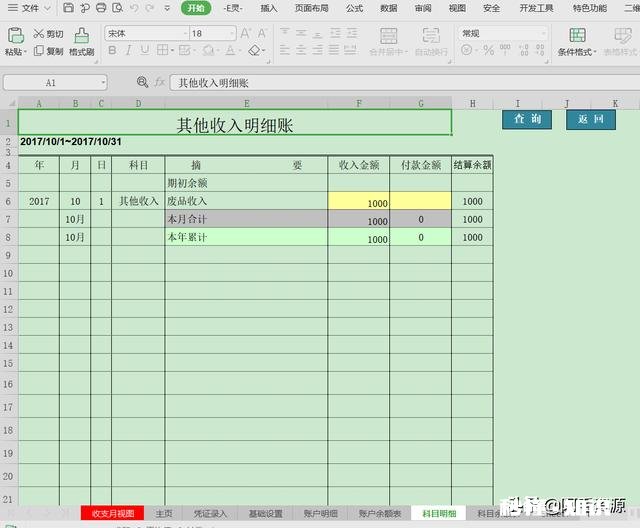Image resolution: width=640 pixels, height=528 pixels.
Task: Click the 查询 (Query) button
Action: (x=527, y=120)
